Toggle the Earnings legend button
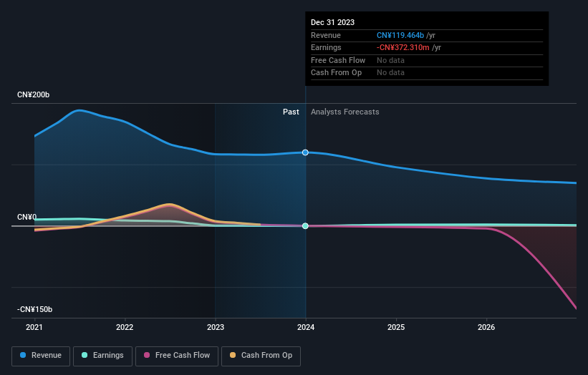This screenshot has height=375, width=588. [102, 356]
